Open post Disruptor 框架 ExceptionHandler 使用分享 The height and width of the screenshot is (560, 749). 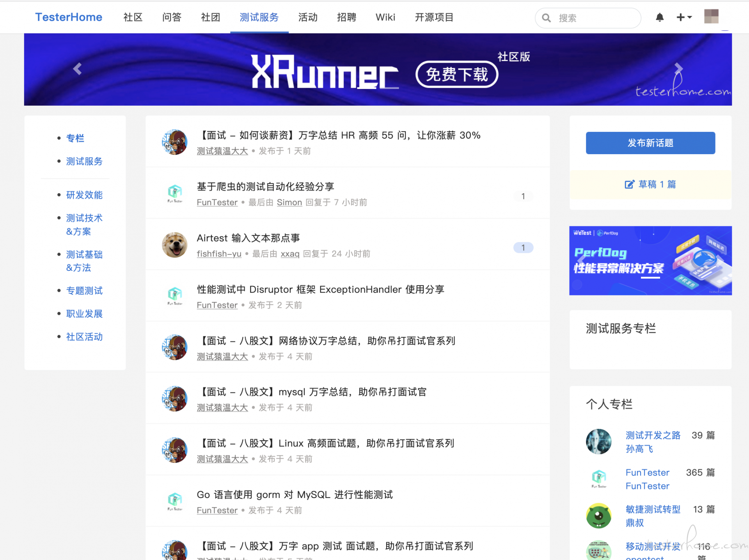(321, 290)
